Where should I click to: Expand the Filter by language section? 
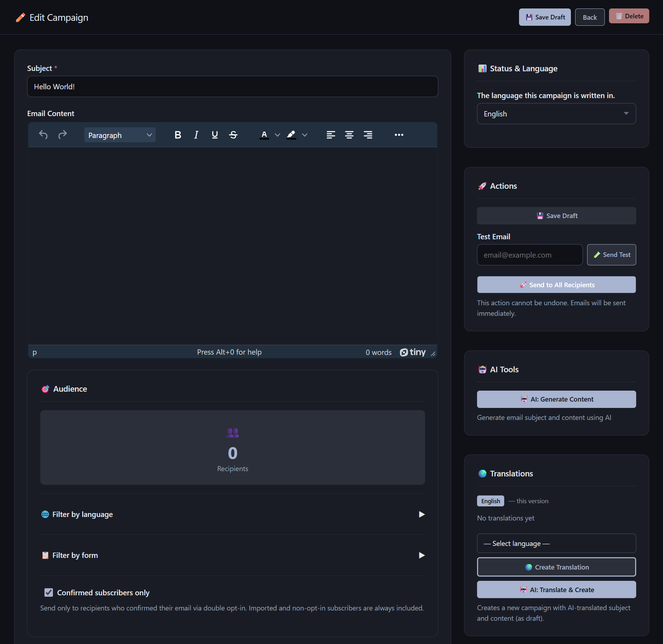(x=233, y=514)
